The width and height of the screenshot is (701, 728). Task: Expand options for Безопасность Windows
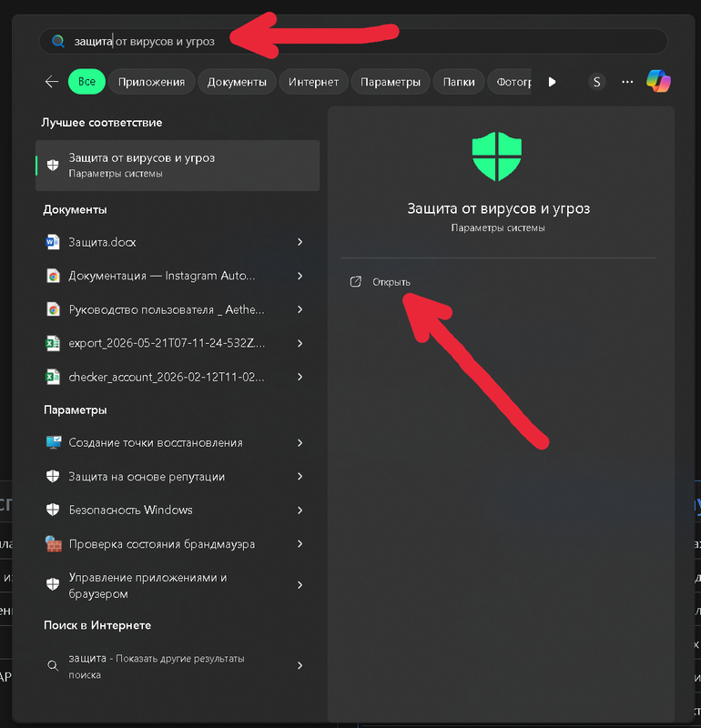click(300, 511)
